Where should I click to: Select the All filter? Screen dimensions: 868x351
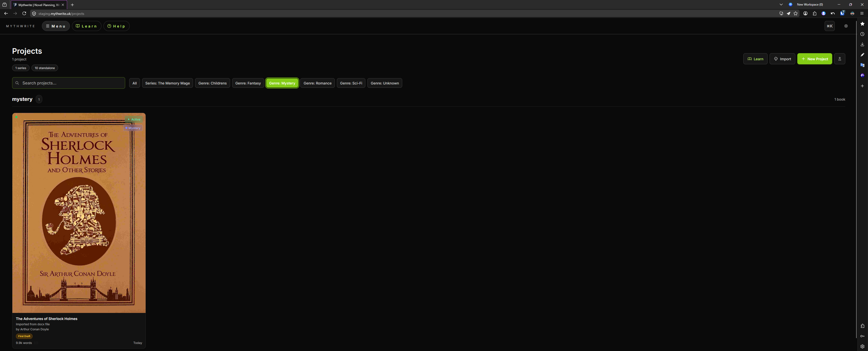click(x=134, y=83)
